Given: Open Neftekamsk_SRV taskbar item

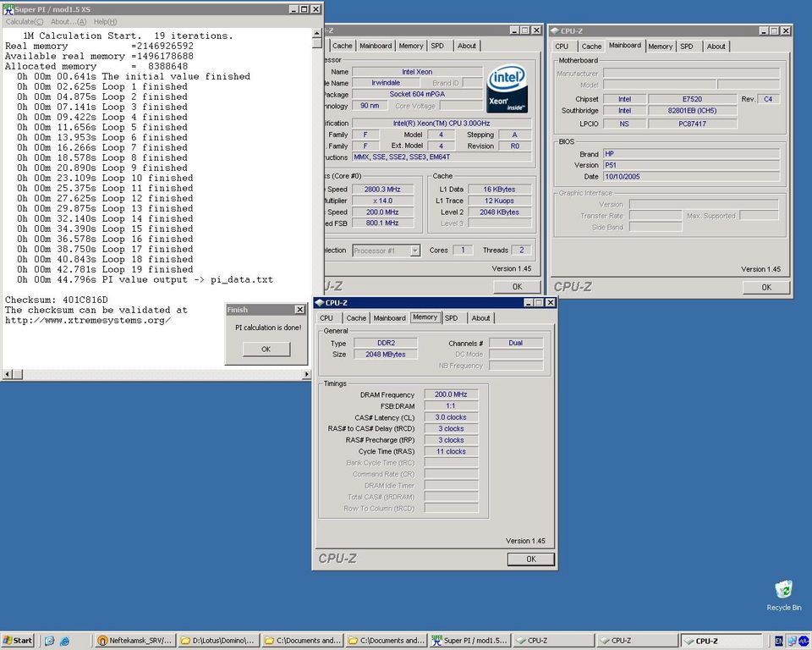Looking at the screenshot, I should (x=135, y=641).
